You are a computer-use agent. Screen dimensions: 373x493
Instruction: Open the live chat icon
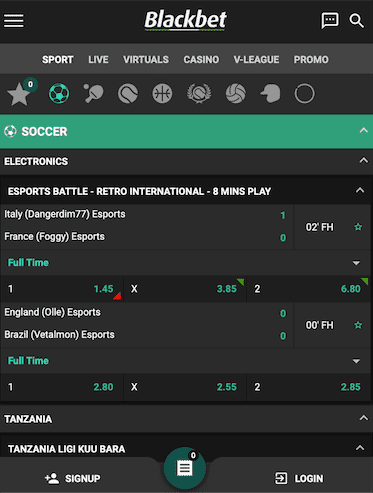tap(330, 21)
